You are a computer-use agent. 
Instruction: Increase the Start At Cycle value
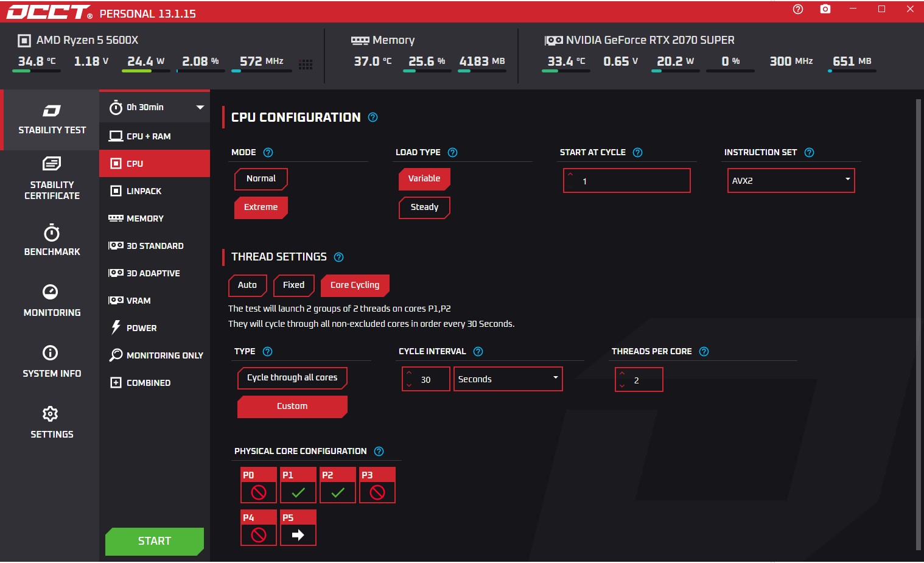(570, 175)
